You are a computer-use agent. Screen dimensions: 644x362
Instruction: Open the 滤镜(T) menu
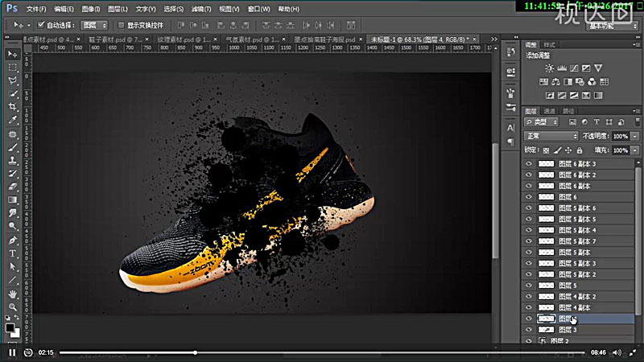click(200, 9)
